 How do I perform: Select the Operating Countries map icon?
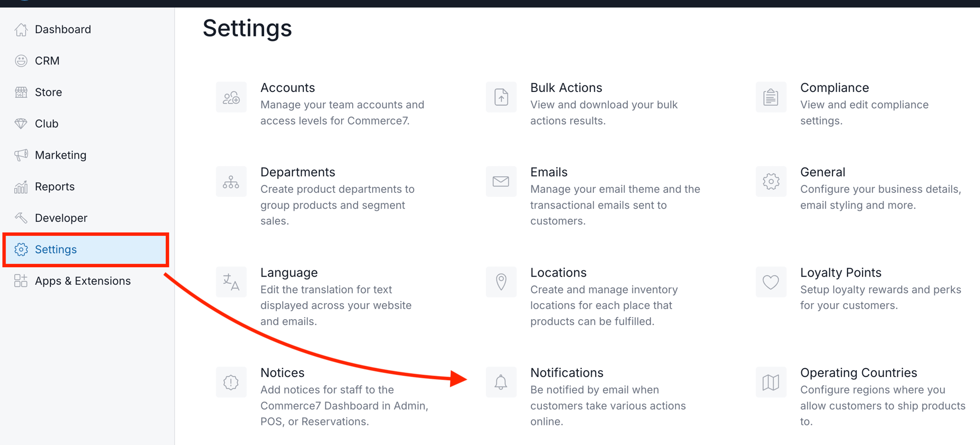[771, 383]
